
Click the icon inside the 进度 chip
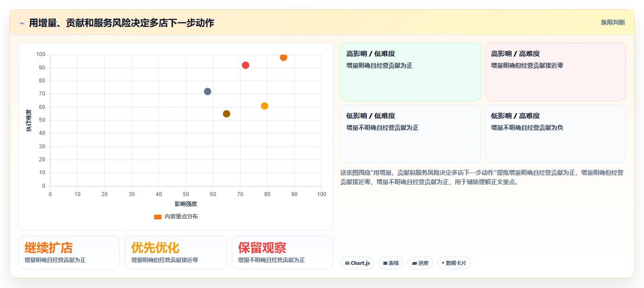(x=415, y=263)
